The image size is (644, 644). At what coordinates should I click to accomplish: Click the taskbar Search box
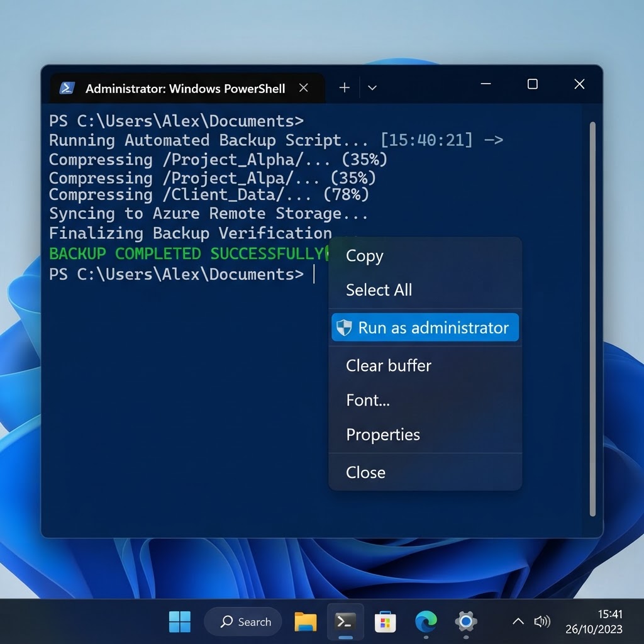243,622
